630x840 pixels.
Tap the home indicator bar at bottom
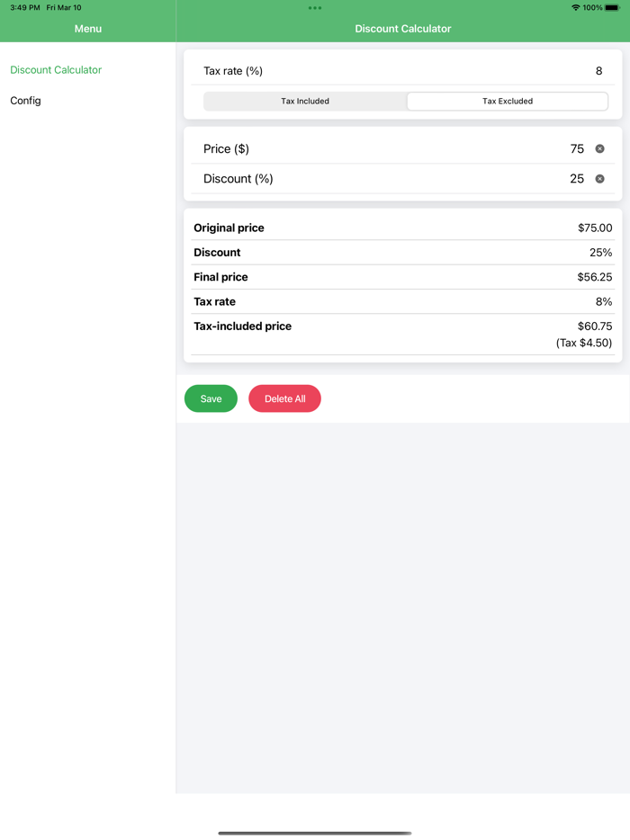(314, 832)
